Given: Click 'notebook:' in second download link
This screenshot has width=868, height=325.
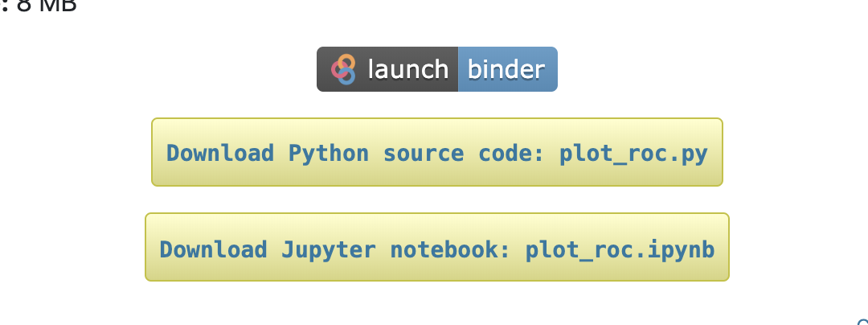Looking at the screenshot, I should coord(449,249).
